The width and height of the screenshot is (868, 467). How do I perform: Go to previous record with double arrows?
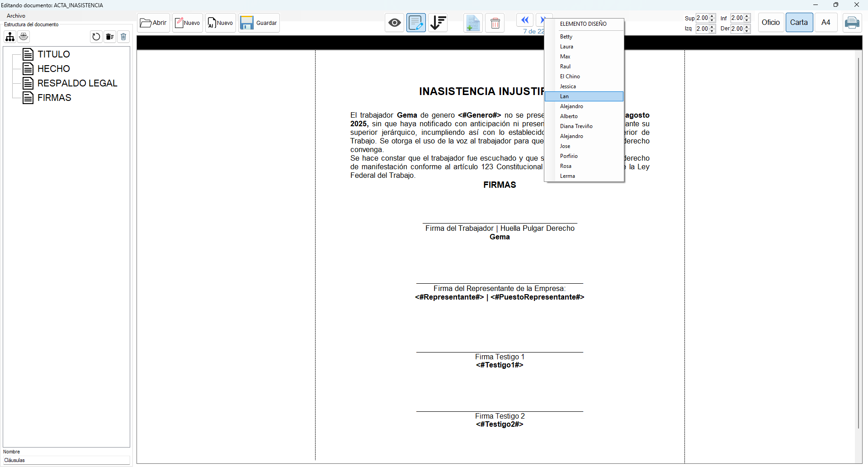tap(525, 20)
